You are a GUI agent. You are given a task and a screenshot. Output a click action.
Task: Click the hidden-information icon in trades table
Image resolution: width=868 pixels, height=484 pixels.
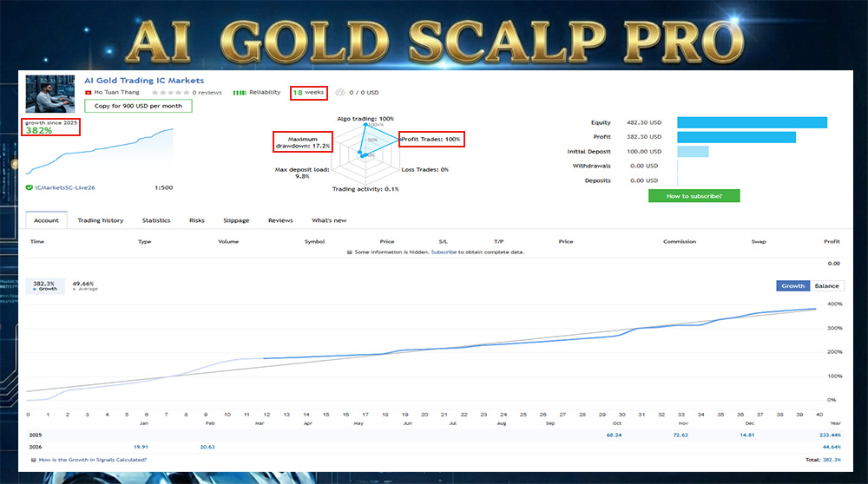click(x=349, y=252)
